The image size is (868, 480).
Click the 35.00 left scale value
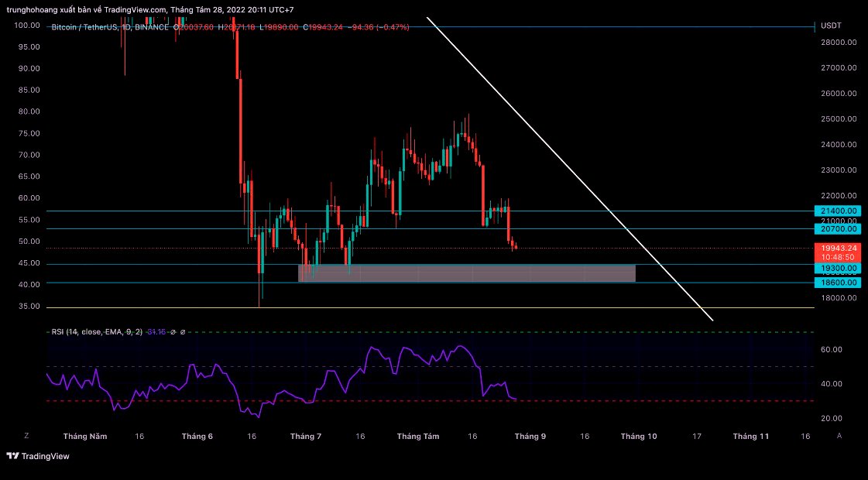coord(29,306)
